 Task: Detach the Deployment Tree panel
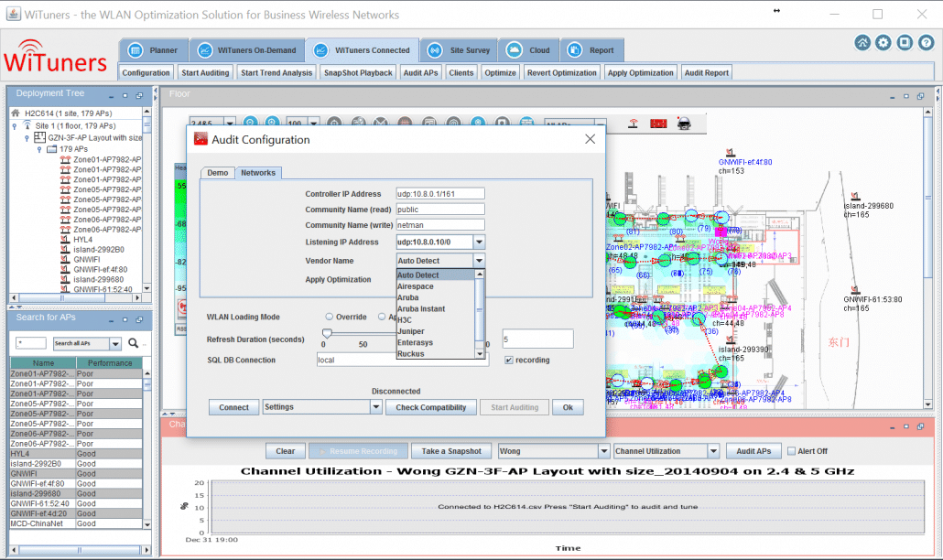[139, 95]
